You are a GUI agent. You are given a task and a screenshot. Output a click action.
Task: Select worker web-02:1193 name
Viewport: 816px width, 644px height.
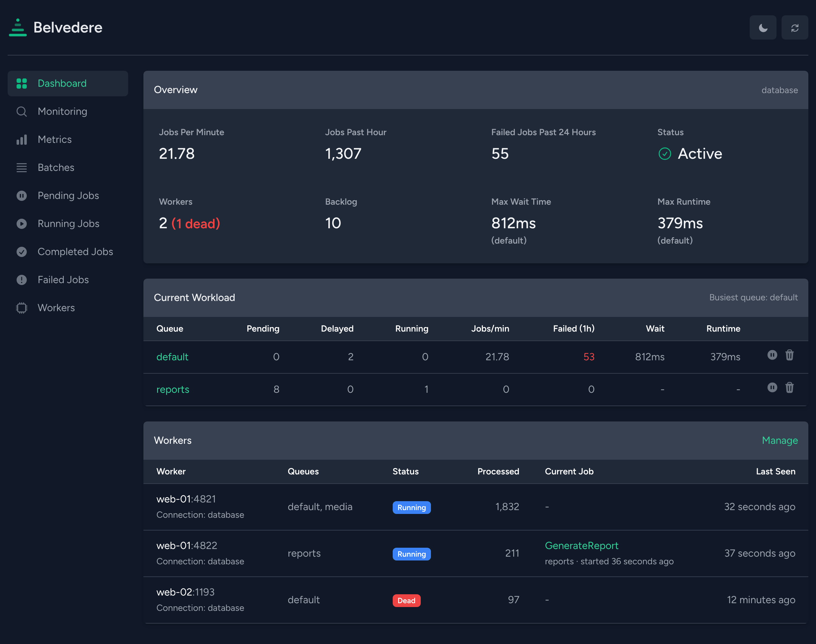coord(186,592)
